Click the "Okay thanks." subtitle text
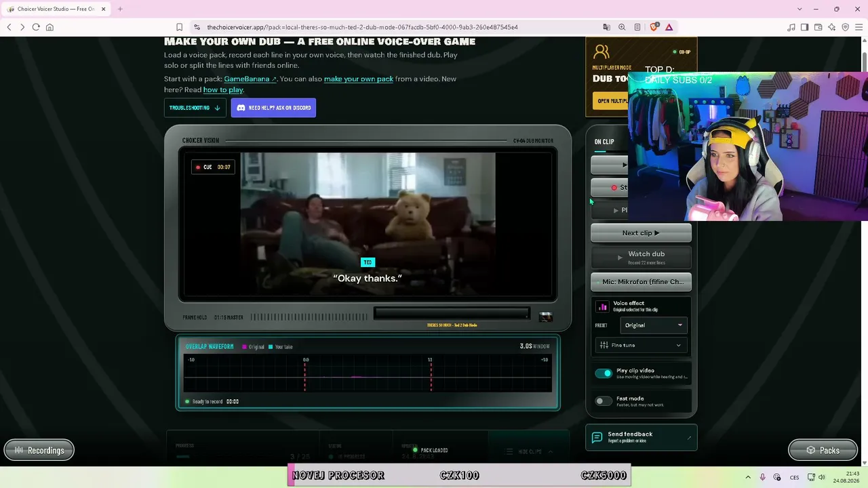 (368, 279)
